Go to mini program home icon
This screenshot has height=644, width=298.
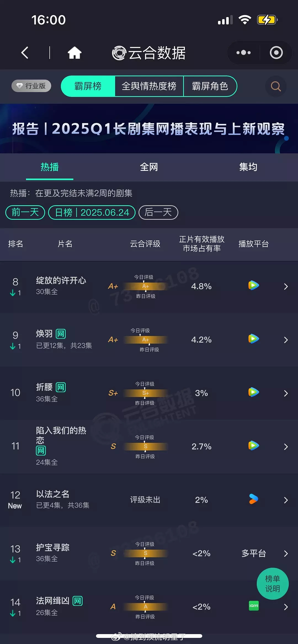(x=74, y=53)
